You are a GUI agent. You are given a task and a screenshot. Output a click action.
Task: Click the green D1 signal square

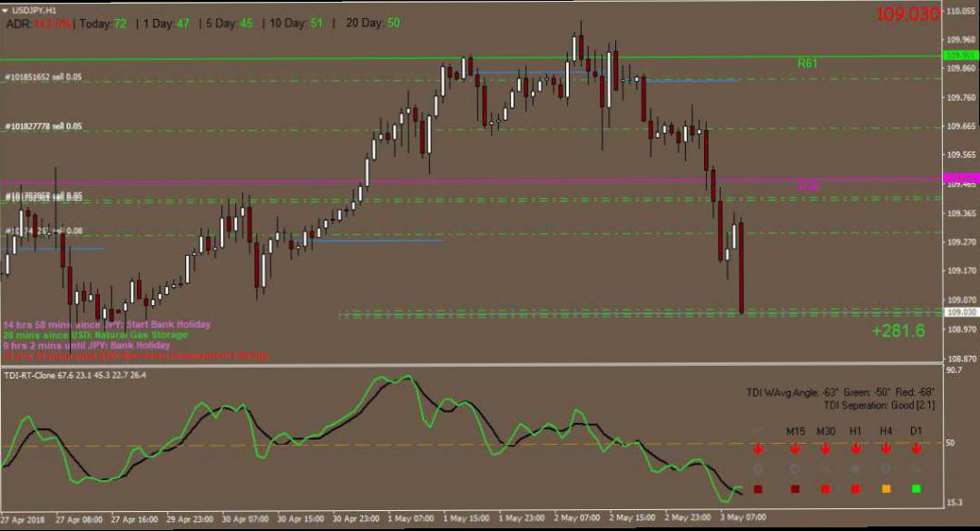[916, 489]
